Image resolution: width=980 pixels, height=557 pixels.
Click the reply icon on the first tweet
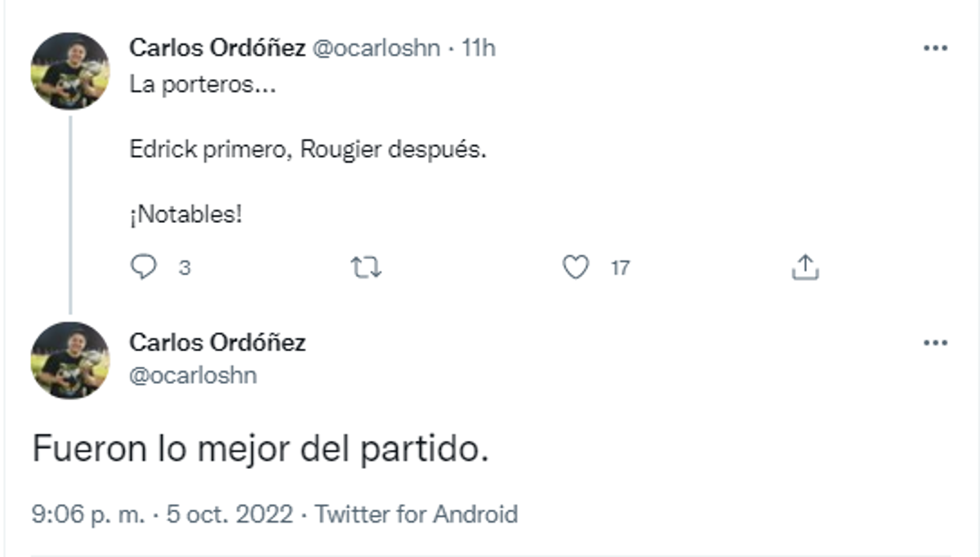point(145,266)
